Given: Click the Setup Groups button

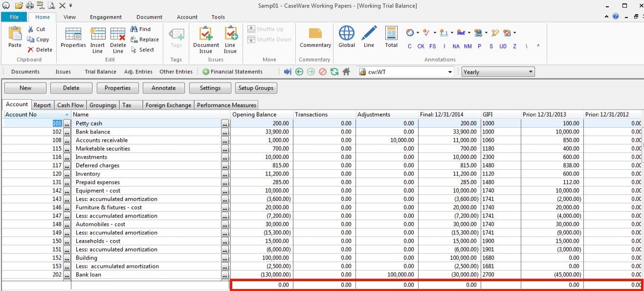Looking at the screenshot, I should (x=256, y=88).
